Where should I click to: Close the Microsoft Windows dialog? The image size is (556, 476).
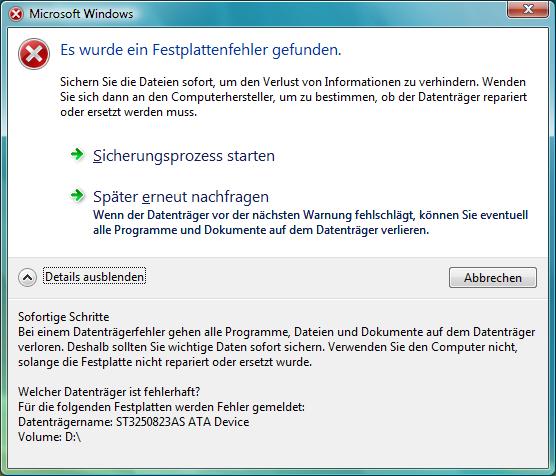pos(528,9)
